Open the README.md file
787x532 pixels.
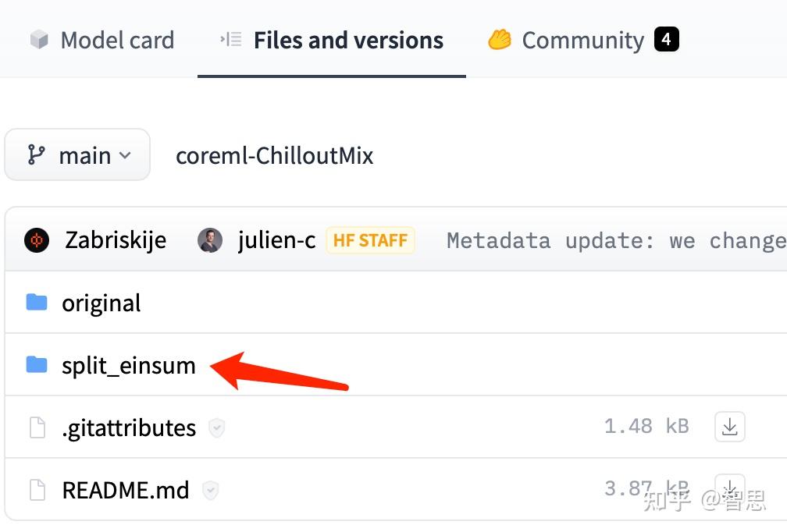click(x=126, y=490)
